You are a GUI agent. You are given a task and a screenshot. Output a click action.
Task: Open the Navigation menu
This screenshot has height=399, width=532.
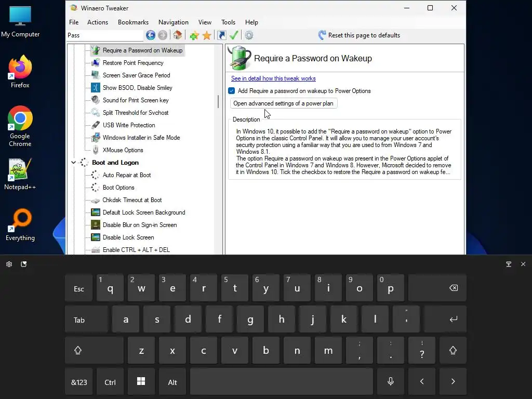coord(174,22)
